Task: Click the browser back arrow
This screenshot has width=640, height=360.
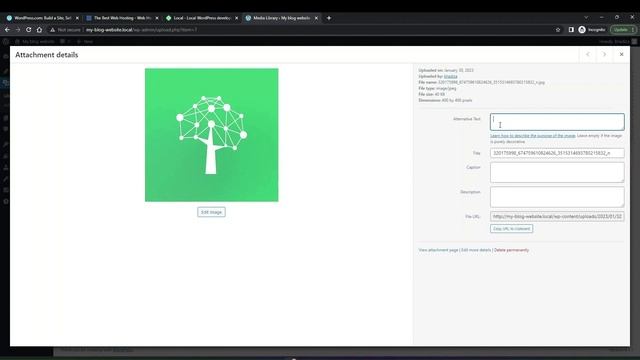Action: click(7, 30)
